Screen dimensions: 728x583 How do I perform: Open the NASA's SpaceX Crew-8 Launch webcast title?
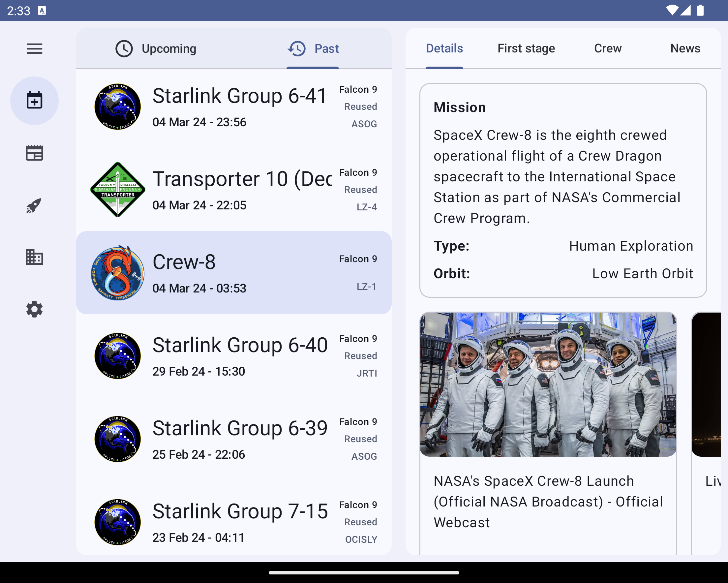(x=548, y=502)
